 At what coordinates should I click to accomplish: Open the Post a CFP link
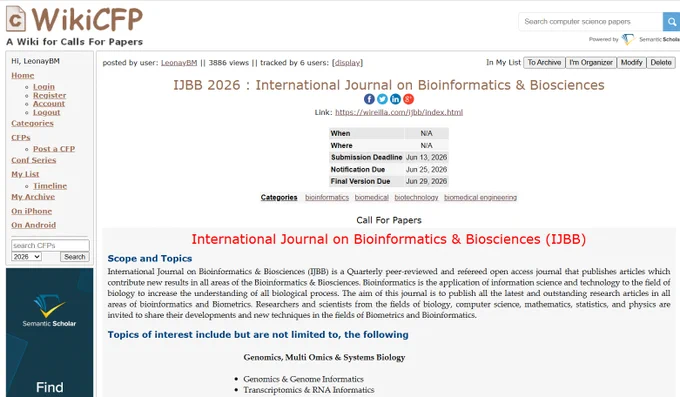point(54,149)
